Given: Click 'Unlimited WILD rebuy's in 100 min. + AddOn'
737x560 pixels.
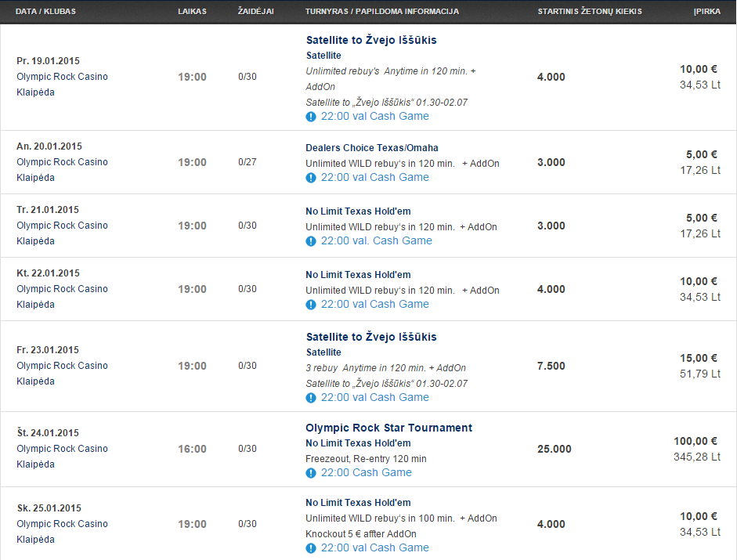Looking at the screenshot, I should pos(402,518).
